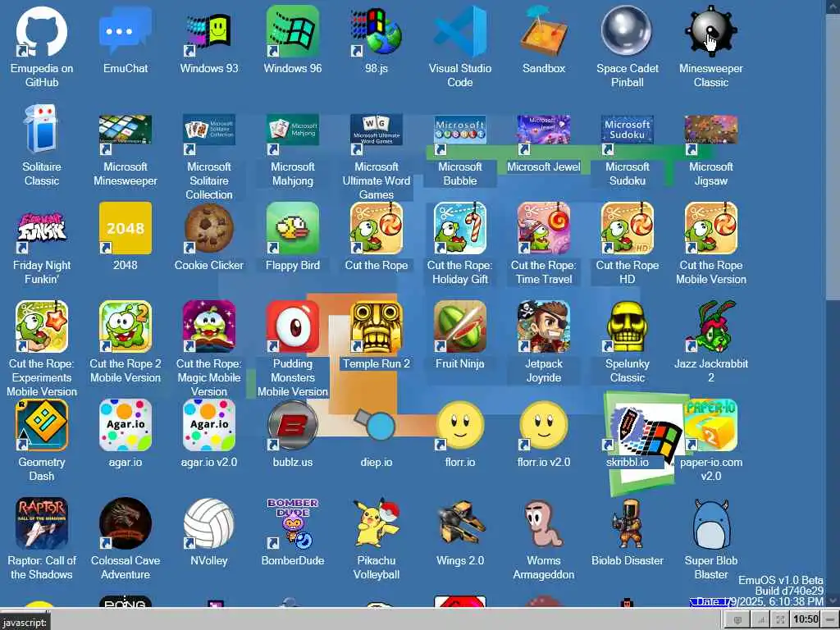The height and width of the screenshot is (630, 840).
Task: Click the keyboard tray icon in taskbar
Action: pos(737,620)
